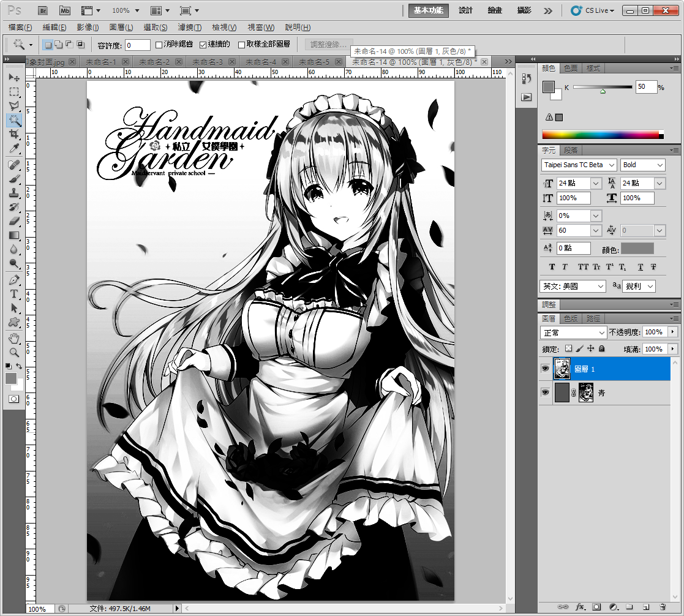
Task: Select the Crop tool
Action: pos(14,134)
